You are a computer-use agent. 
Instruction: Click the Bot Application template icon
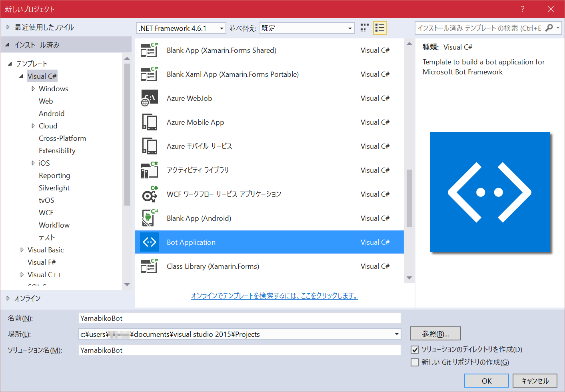pyautogui.click(x=150, y=242)
